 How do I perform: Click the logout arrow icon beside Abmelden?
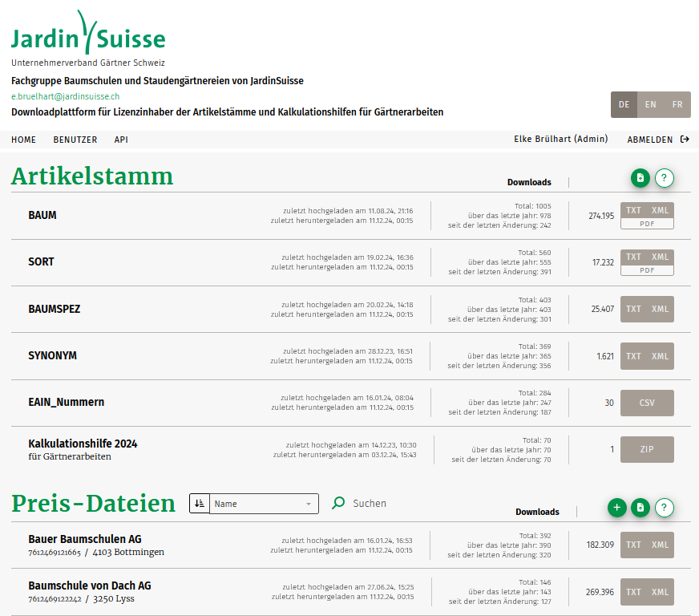(685, 140)
